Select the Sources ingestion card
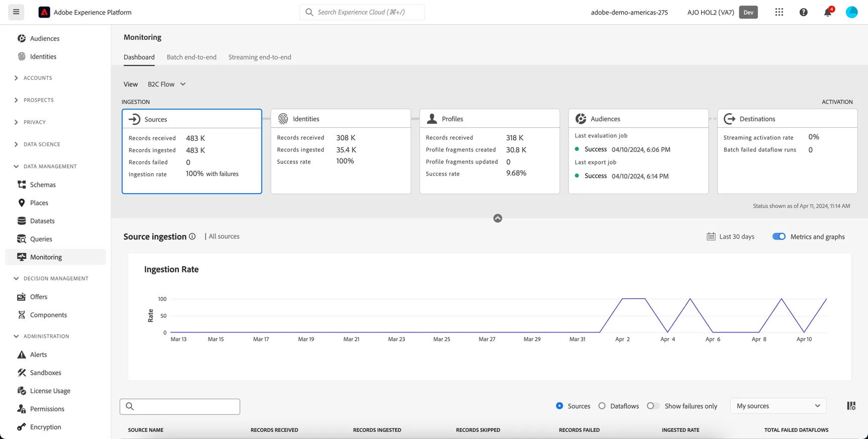Image resolution: width=868 pixels, height=439 pixels. (x=192, y=151)
